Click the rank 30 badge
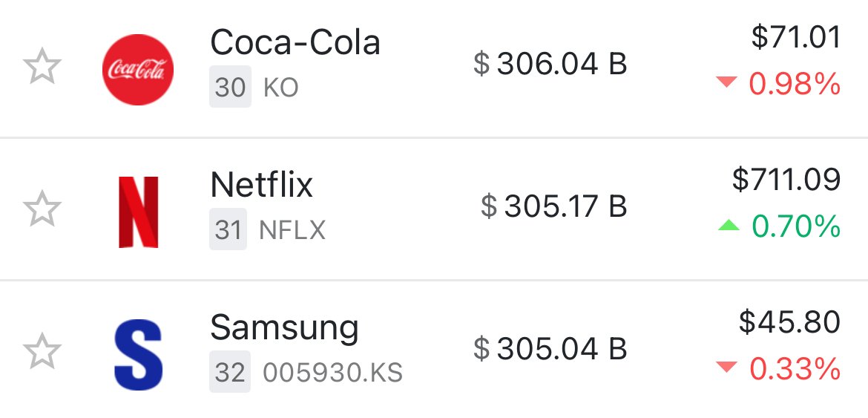 coord(230,88)
